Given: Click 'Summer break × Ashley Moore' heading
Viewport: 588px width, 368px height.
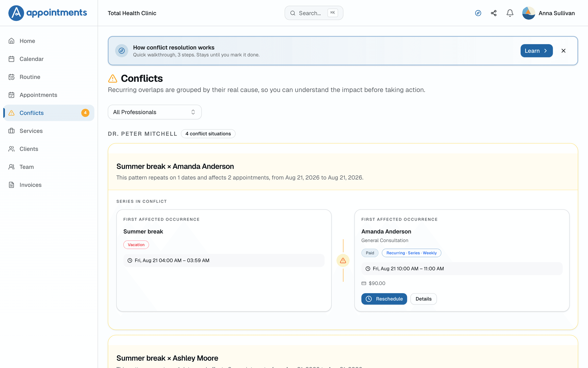Looking at the screenshot, I should (x=167, y=358).
